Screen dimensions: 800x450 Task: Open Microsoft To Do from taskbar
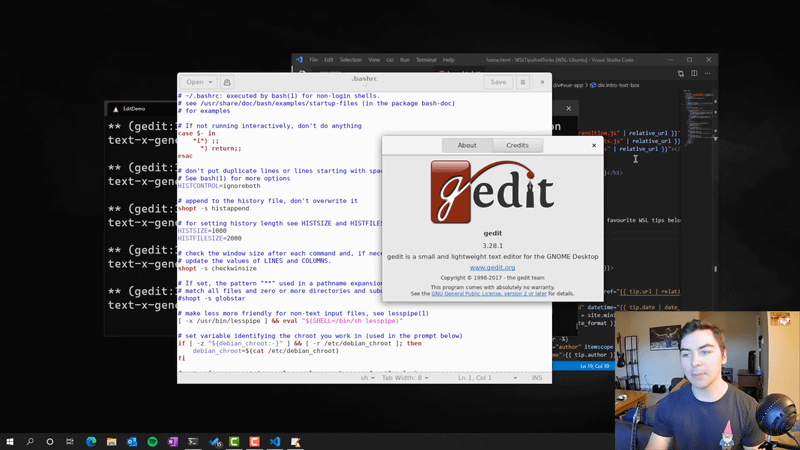(215, 441)
